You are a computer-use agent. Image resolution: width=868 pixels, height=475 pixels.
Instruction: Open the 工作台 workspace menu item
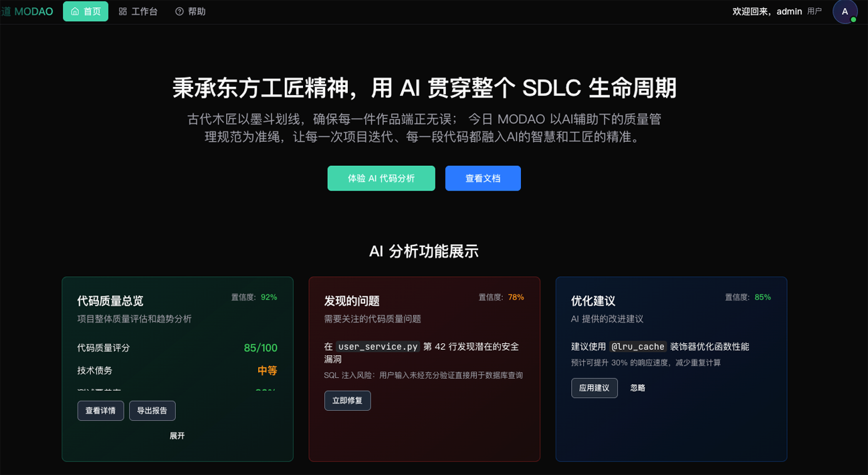(138, 11)
